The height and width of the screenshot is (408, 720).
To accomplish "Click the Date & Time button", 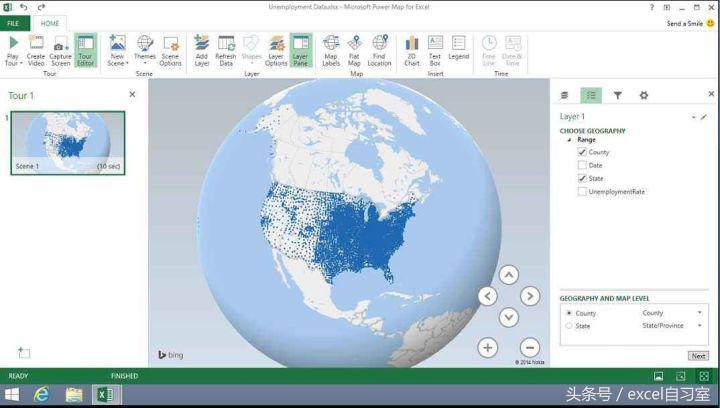I will [x=512, y=51].
